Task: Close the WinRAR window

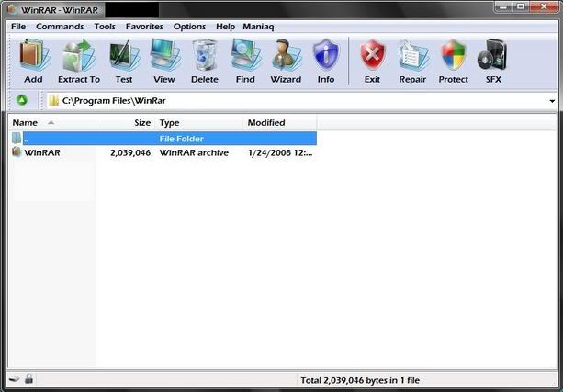Action: tap(543, 6)
